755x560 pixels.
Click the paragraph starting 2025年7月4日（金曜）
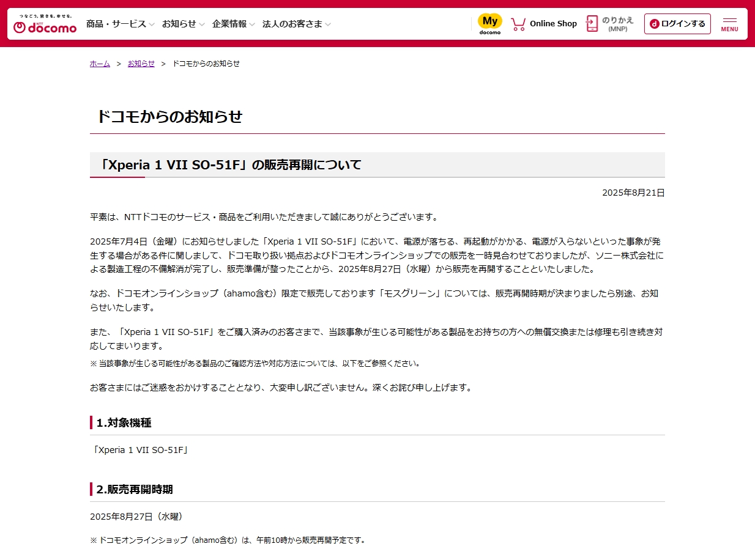pos(377,255)
